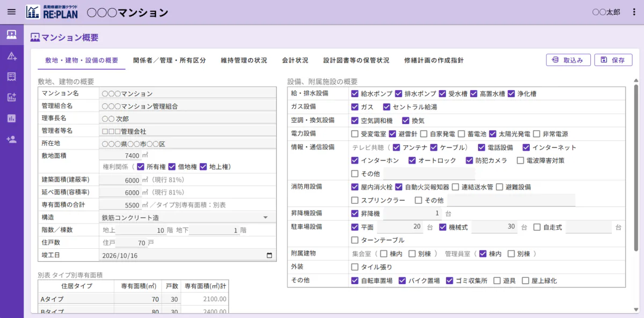The height and width of the screenshot is (318, 644).
Task: Toggle the セントラル給湯 checkbox
Action: coord(386,107)
